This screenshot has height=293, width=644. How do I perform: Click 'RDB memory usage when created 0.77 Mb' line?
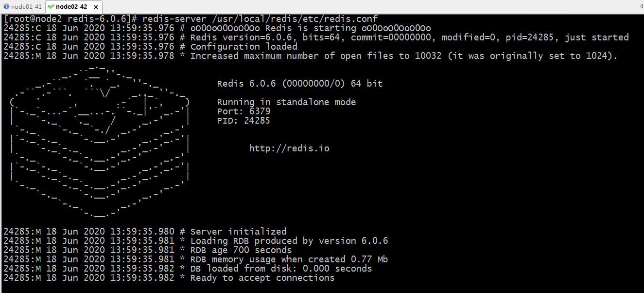196,259
